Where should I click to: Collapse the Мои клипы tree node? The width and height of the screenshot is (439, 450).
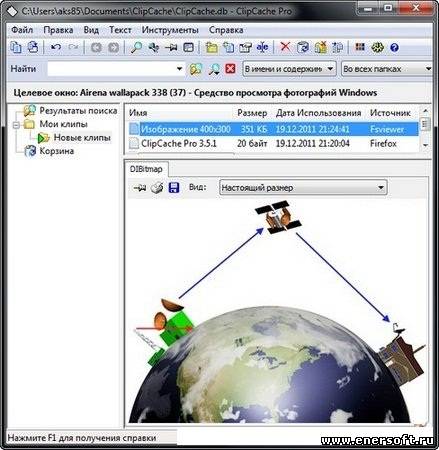(16, 125)
